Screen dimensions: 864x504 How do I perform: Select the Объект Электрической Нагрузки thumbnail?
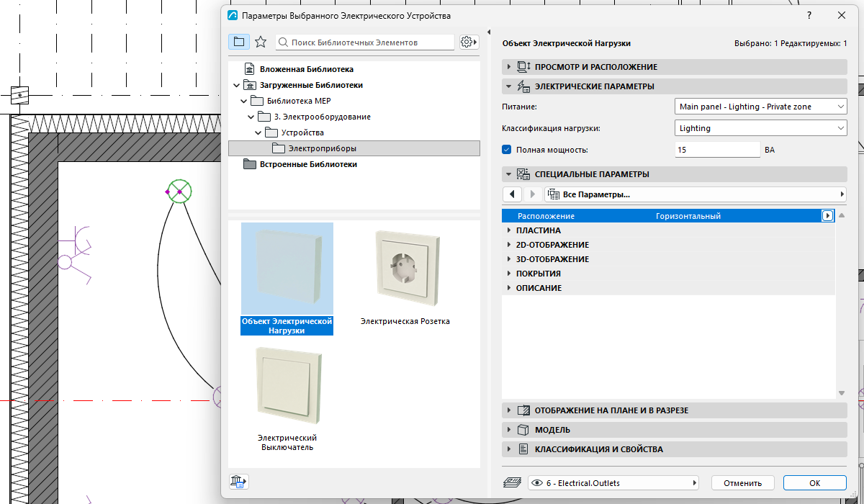287,270
